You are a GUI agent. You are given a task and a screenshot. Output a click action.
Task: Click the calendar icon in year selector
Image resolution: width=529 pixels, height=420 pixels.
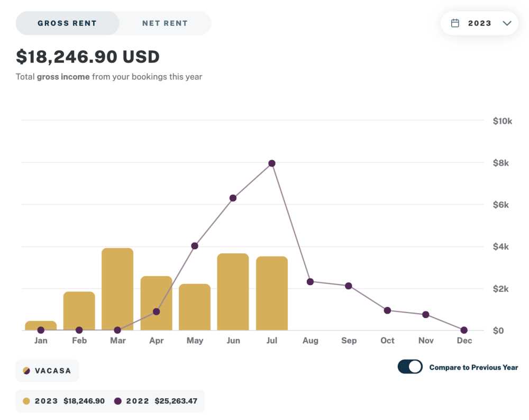coord(455,23)
